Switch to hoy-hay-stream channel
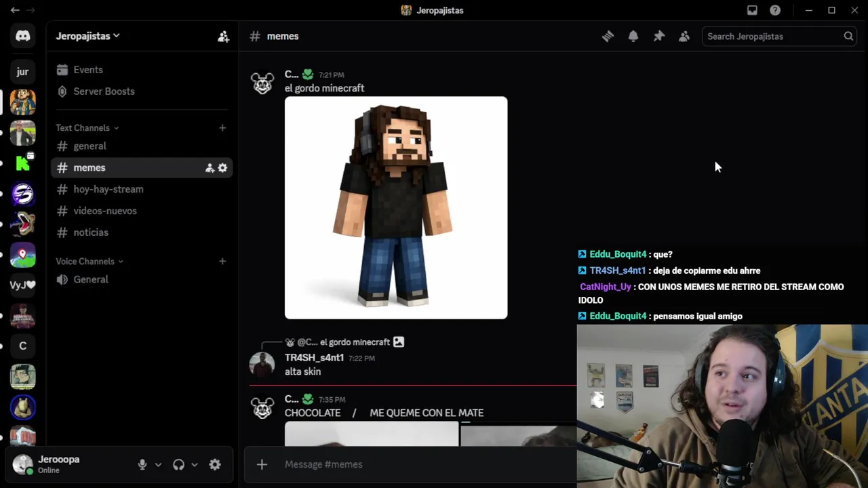This screenshot has width=868, height=488. click(142, 189)
